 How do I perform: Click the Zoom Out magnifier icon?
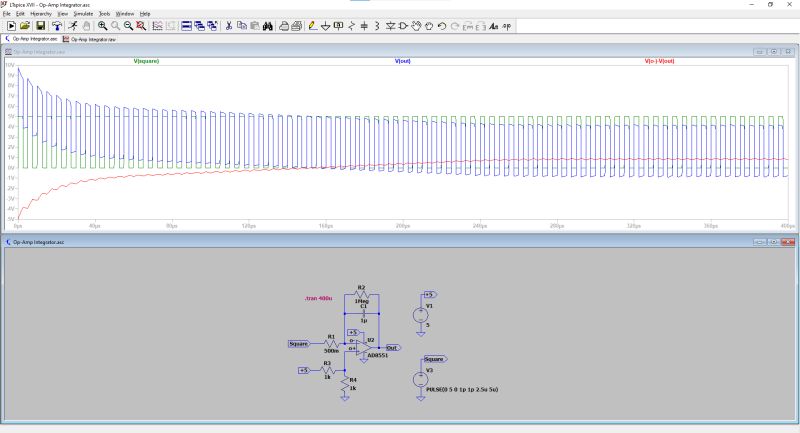129,26
